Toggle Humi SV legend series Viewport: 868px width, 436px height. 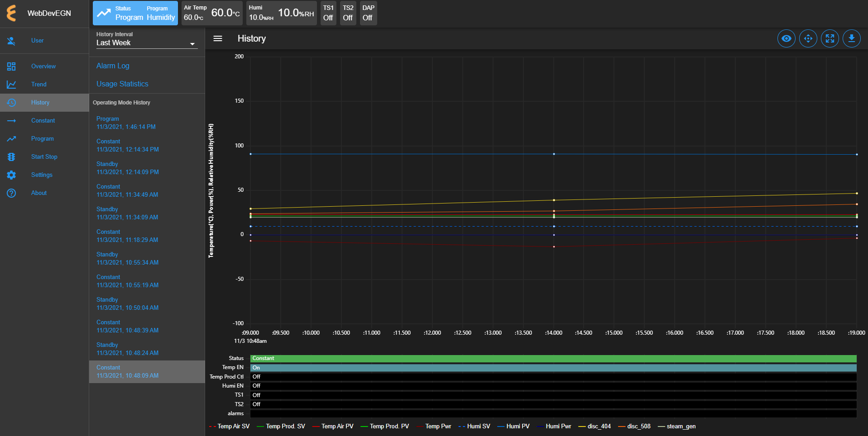(x=474, y=427)
